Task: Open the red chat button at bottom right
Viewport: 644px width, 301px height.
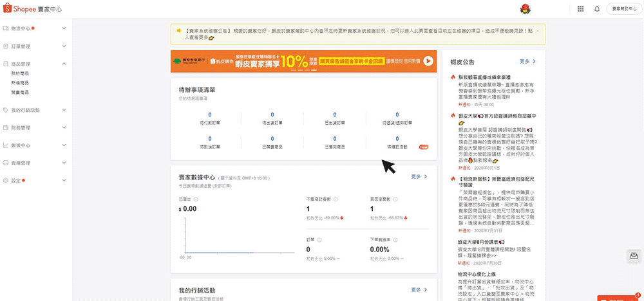Action: [x=619, y=298]
